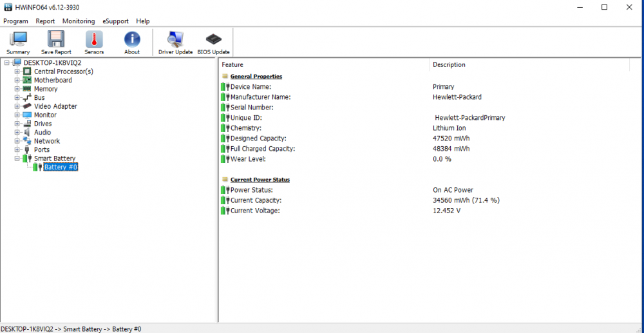Viewport: 644px width, 333px height.
Task: Click the Save Report floppy icon
Action: pos(56,43)
